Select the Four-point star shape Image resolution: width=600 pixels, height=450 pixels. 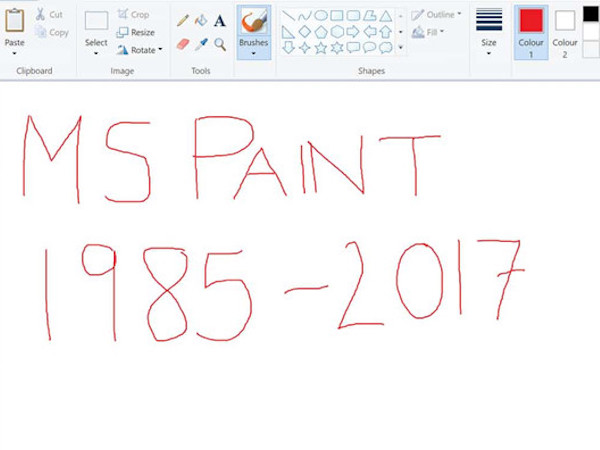point(305,47)
